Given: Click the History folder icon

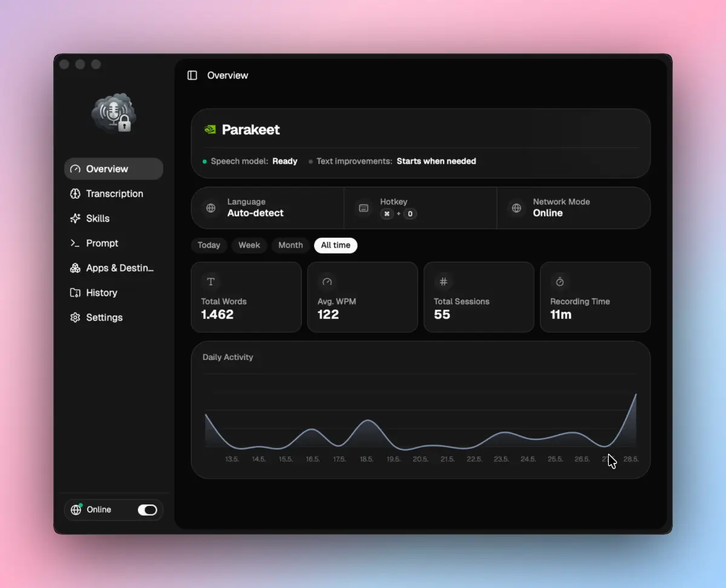Looking at the screenshot, I should tap(75, 293).
